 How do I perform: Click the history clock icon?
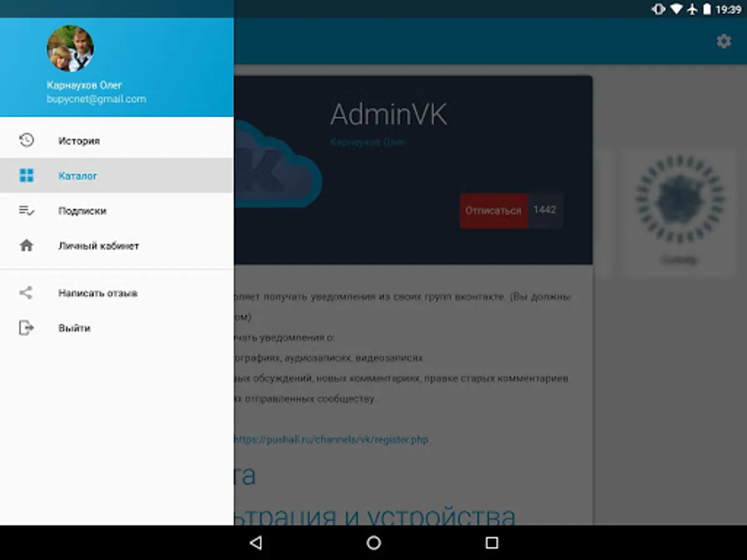[x=26, y=140]
